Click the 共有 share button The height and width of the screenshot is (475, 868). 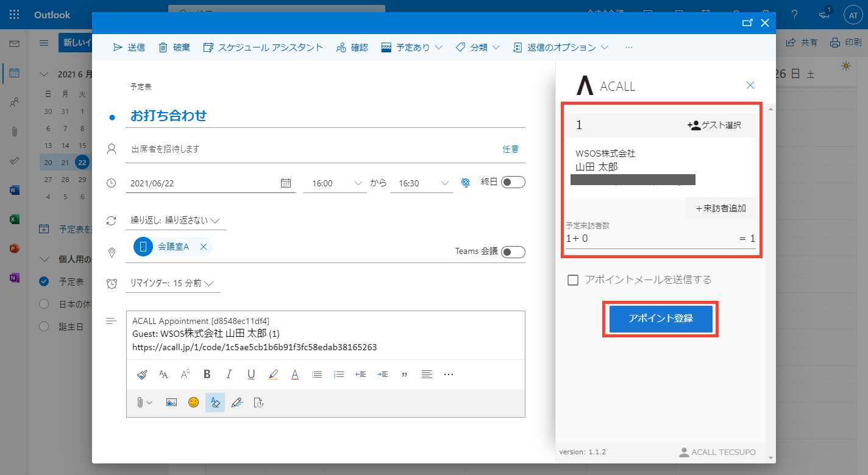click(x=802, y=43)
